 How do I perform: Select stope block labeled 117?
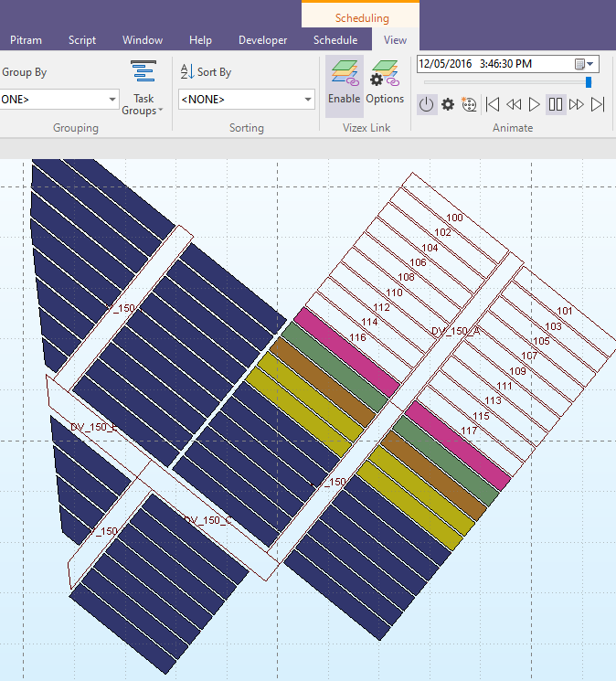(469, 431)
